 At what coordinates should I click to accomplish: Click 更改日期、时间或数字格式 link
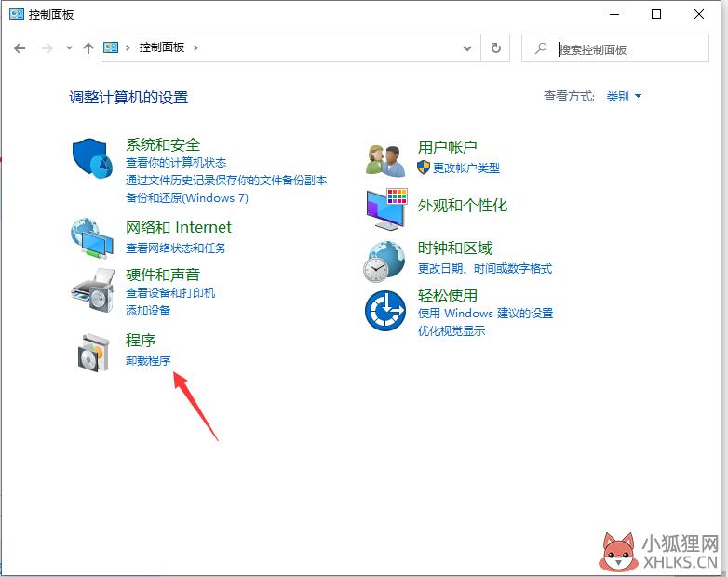pyautogui.click(x=485, y=269)
